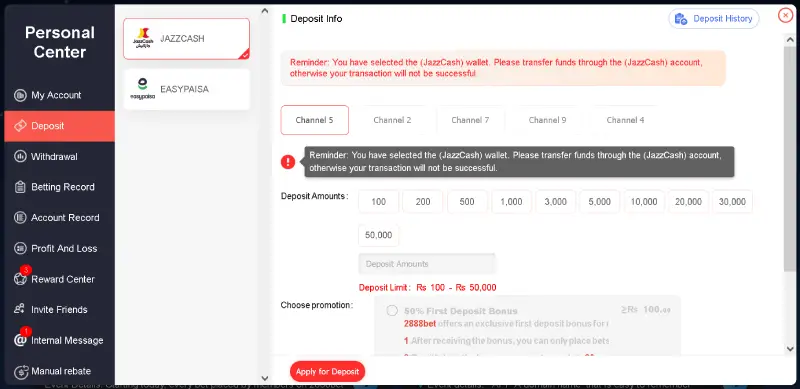Click Apply for Deposit button
Viewport: 800px width, 389px height.
coord(328,372)
